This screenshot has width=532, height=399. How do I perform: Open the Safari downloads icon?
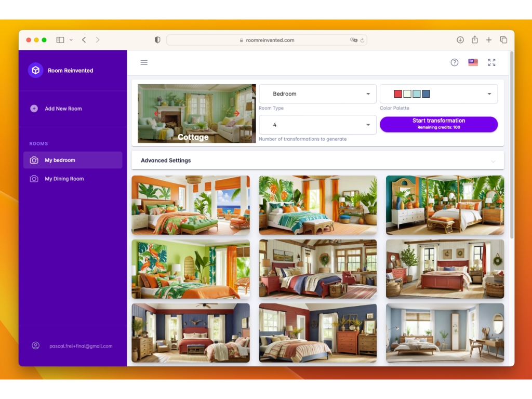460,39
